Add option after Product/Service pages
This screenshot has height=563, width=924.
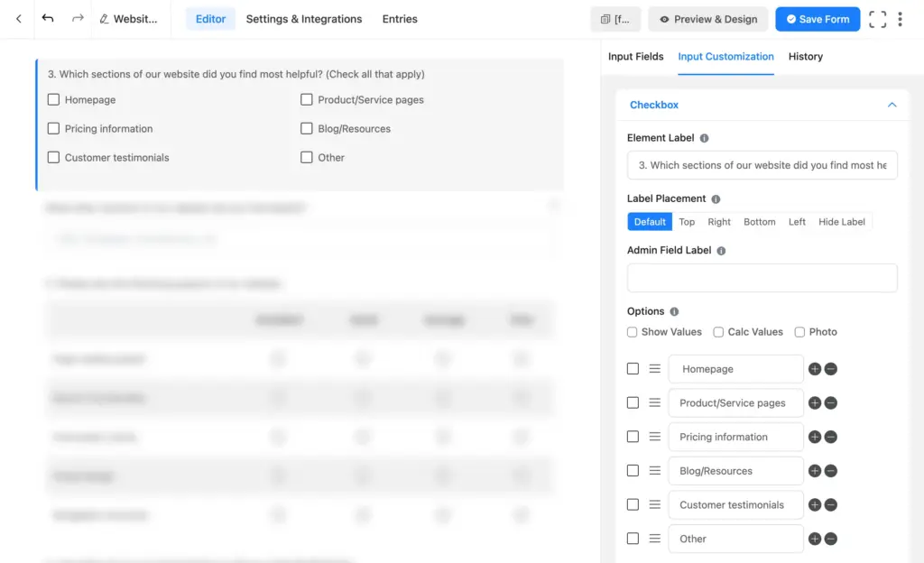coord(815,403)
